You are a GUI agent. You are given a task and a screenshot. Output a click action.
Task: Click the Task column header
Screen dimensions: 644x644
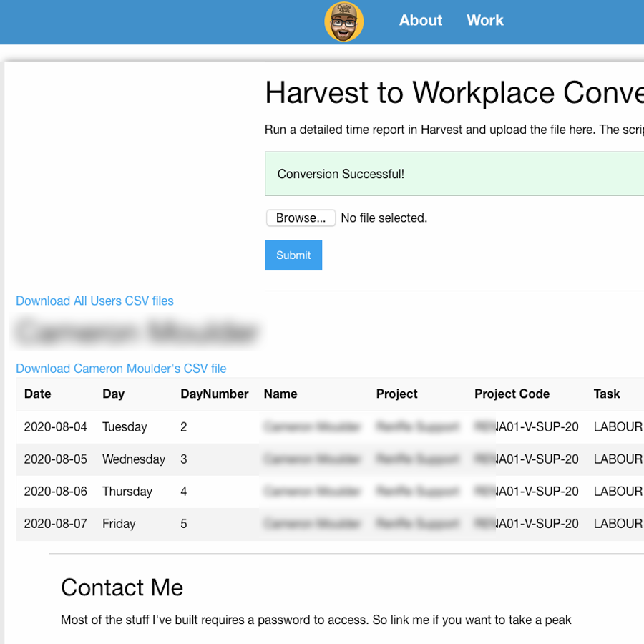tap(606, 394)
